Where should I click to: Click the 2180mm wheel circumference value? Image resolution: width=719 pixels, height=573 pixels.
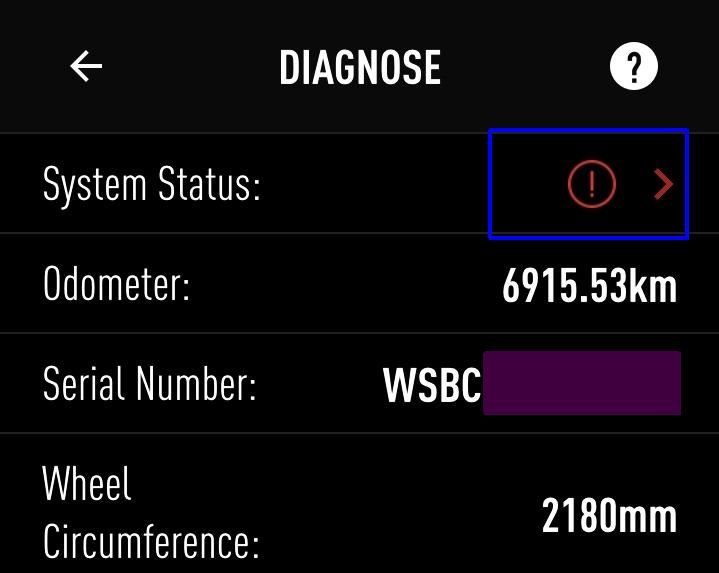point(609,516)
